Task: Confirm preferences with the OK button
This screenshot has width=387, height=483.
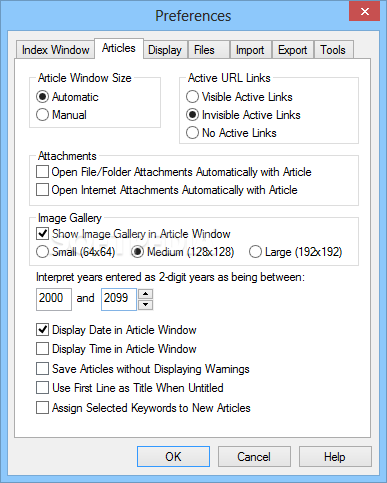Action: pos(173,457)
